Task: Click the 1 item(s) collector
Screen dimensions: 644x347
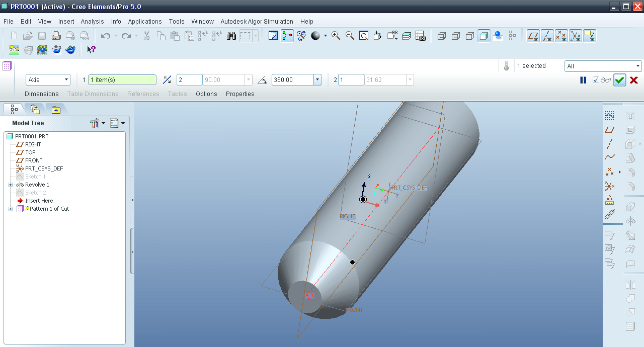Action: pyautogui.click(x=122, y=80)
